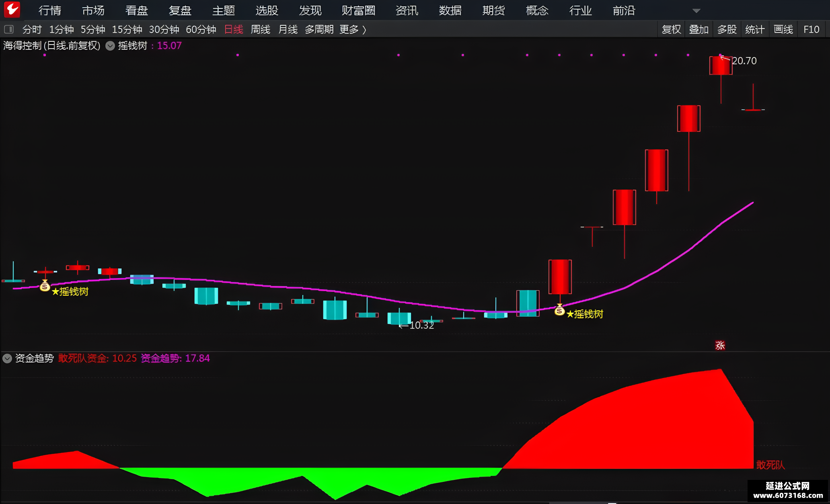Click the 20.70 high price marker
The height and width of the screenshot is (504, 830).
point(744,61)
